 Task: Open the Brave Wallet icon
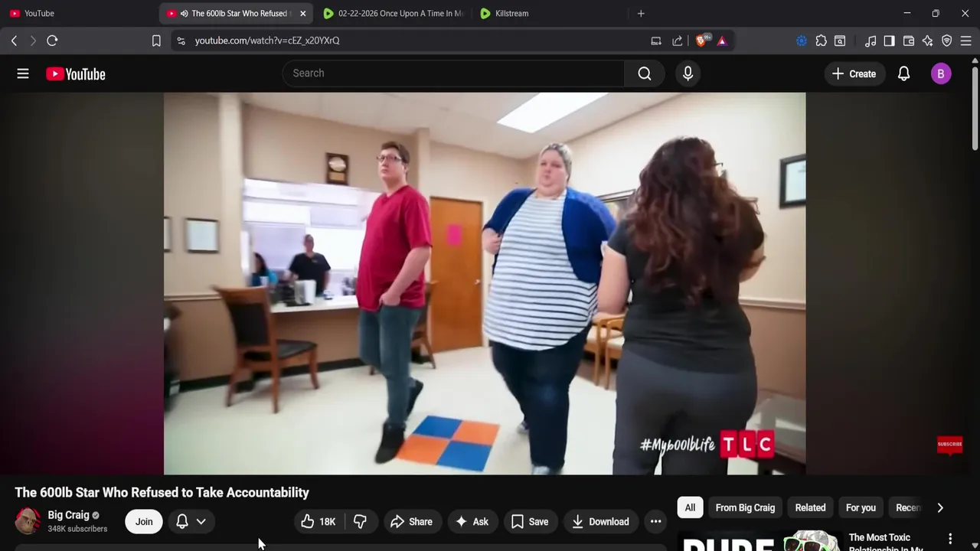pyautogui.click(x=909, y=41)
